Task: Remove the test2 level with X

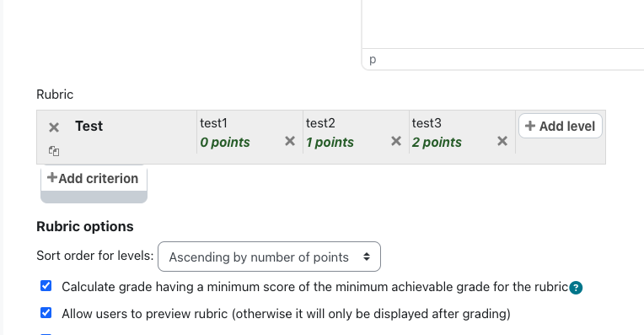Action: tap(396, 141)
